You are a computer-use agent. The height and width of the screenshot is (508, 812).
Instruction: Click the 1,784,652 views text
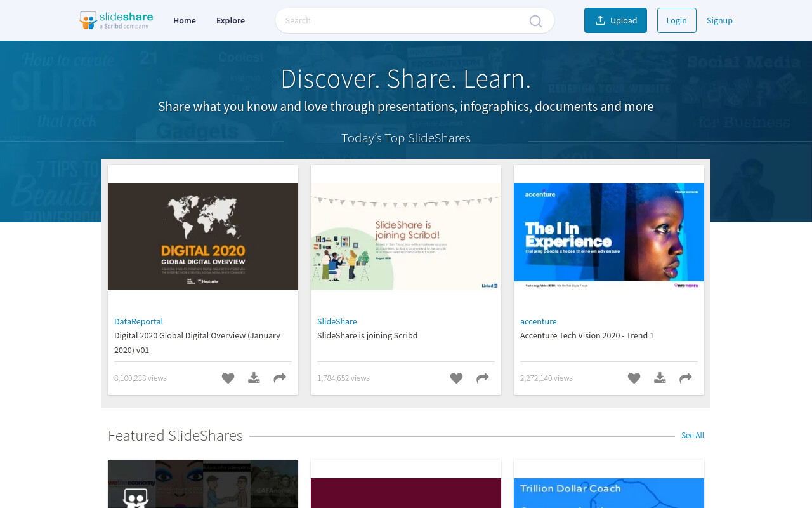343,378
